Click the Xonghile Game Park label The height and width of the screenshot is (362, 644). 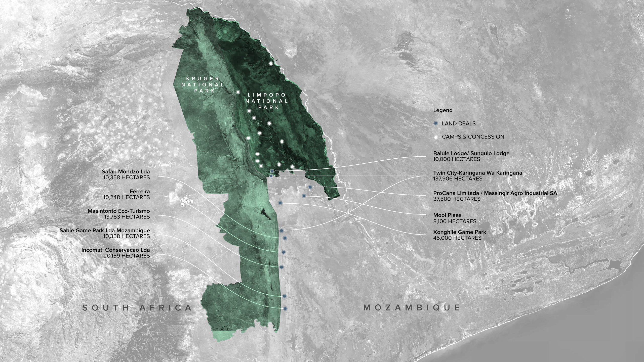click(460, 232)
